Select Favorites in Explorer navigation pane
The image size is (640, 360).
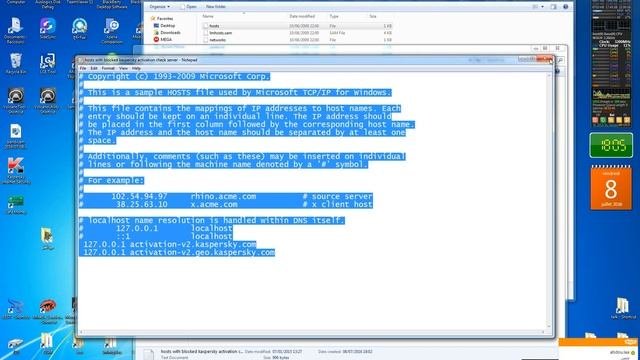(162, 18)
